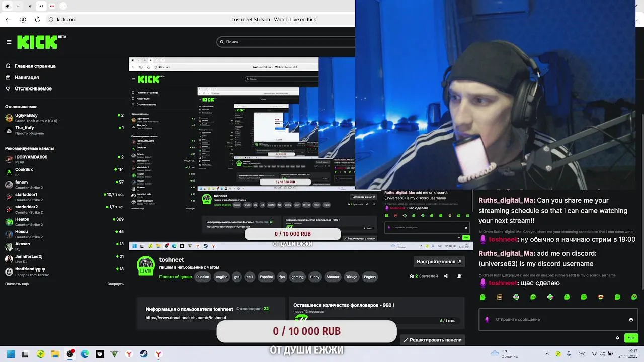This screenshot has height=362, width=644.
Task: Click the site protection shield icon
Action: [51, 20]
